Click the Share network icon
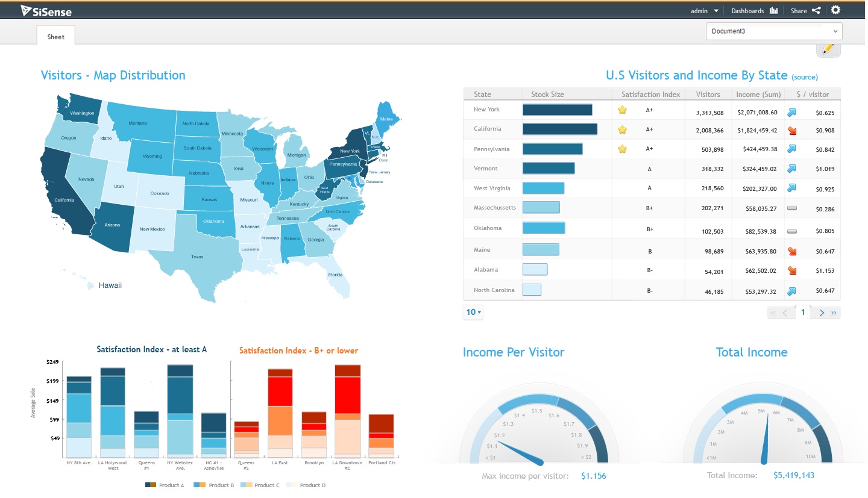 pyautogui.click(x=816, y=10)
